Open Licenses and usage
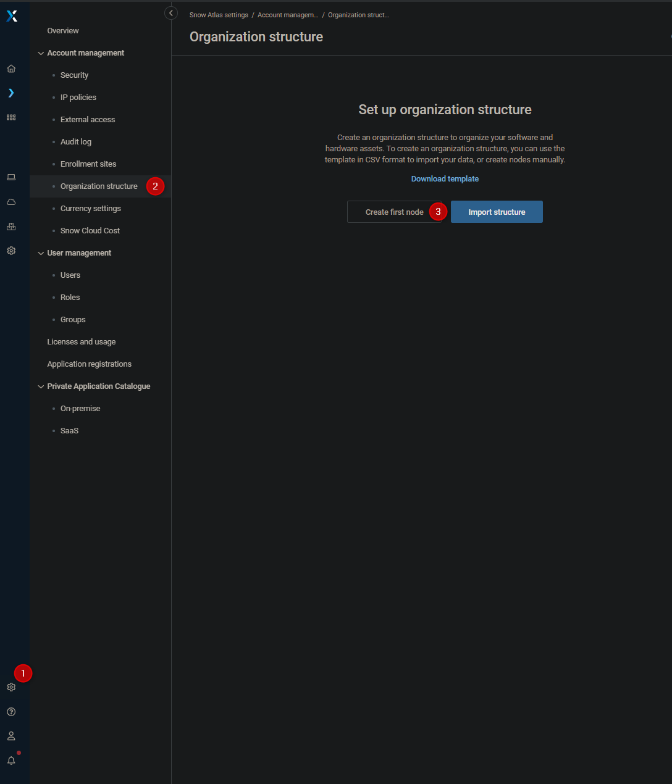Viewport: 672px width, 784px height. (82, 342)
